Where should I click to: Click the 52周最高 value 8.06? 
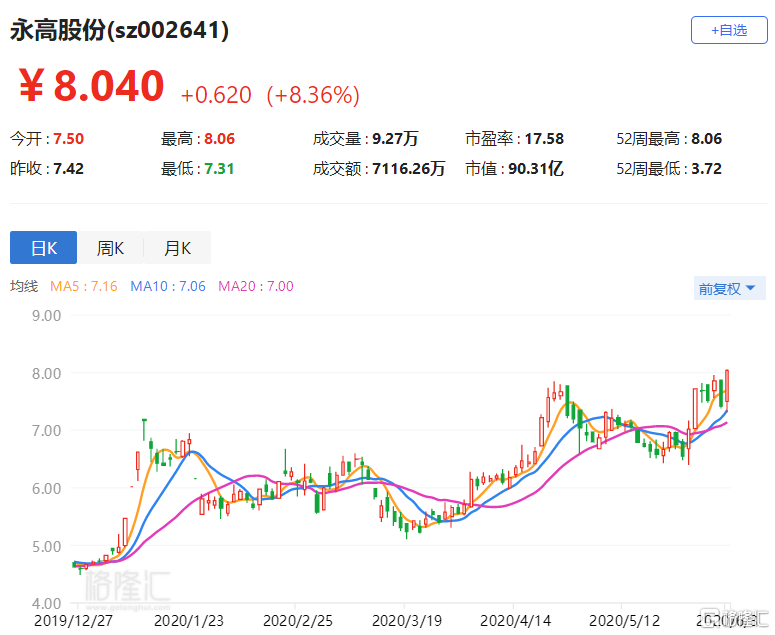[706, 139]
